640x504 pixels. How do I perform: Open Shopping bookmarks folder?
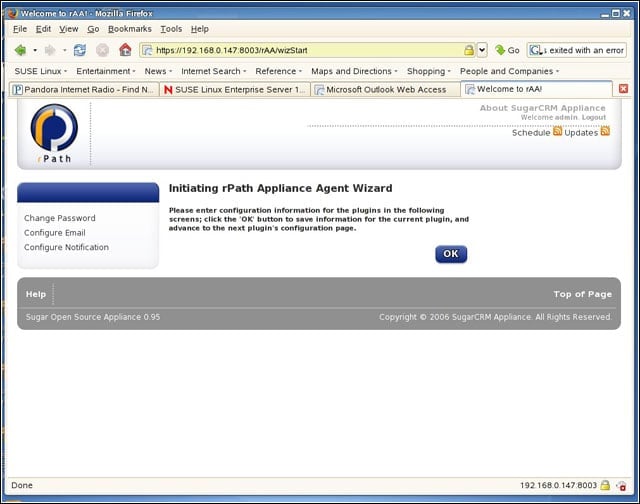pos(429,71)
